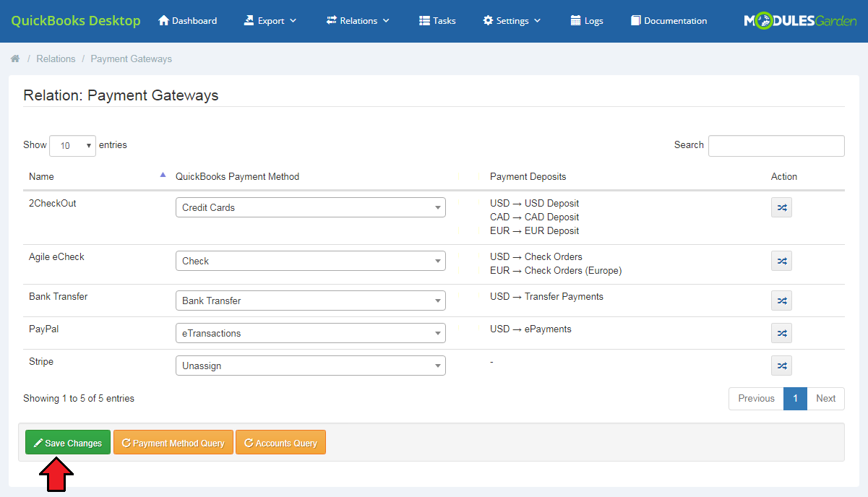
Task: Click the ModulesGarden logo
Action: coord(800,21)
